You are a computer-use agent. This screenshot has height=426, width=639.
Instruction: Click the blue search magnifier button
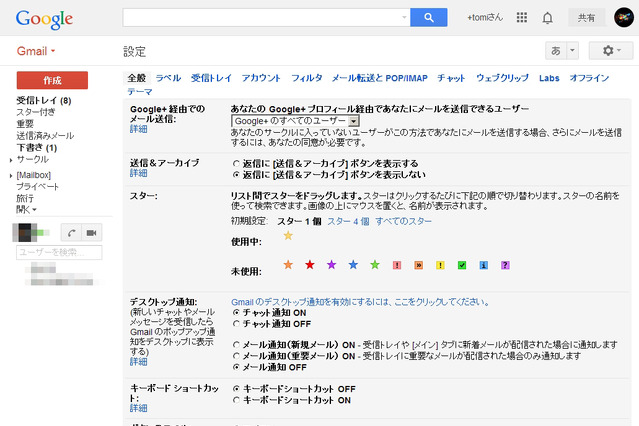(x=428, y=18)
